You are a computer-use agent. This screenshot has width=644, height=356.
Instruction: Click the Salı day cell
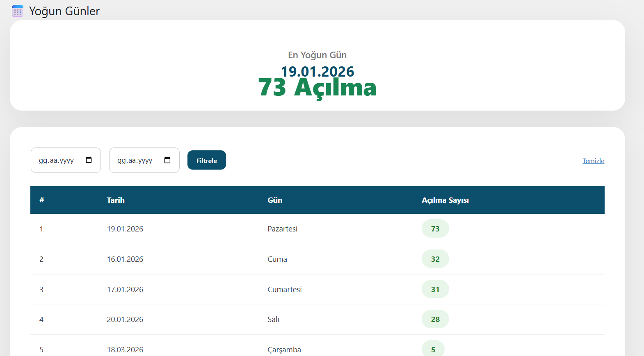[x=273, y=319]
